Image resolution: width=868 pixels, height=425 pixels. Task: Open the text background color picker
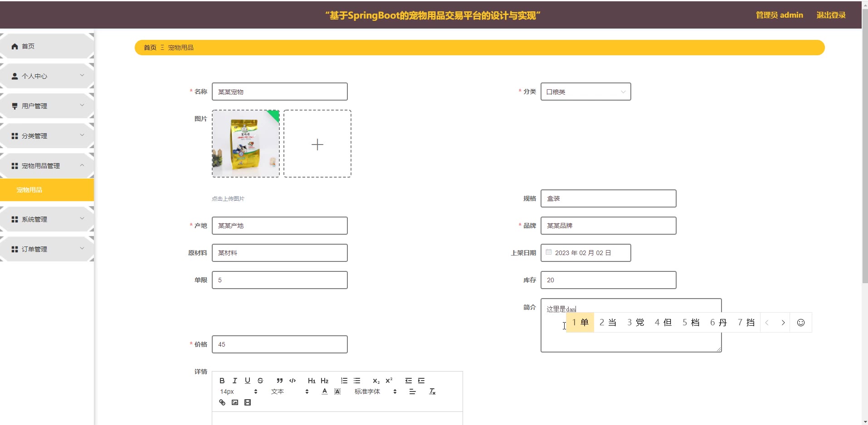click(x=337, y=391)
